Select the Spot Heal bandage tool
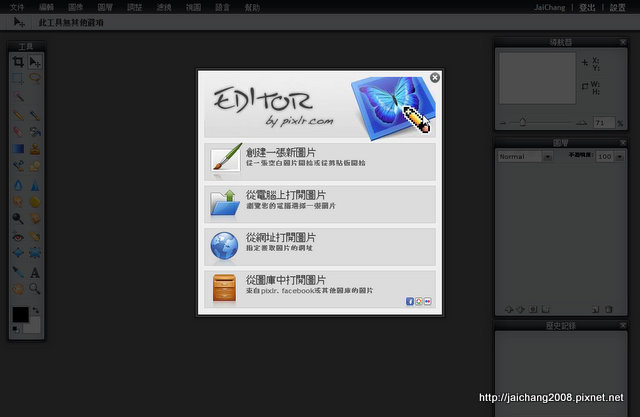The height and width of the screenshot is (417, 640). point(35,236)
